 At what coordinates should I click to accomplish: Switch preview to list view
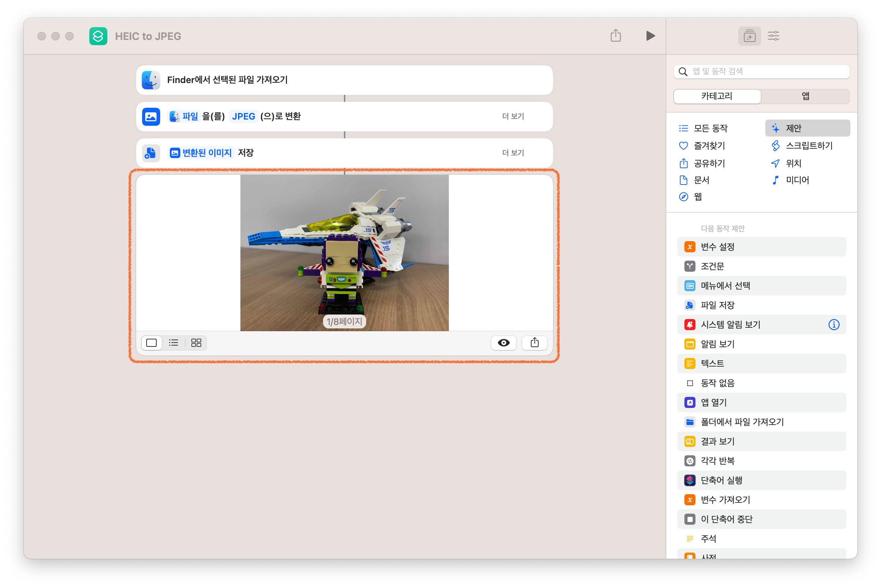174,343
